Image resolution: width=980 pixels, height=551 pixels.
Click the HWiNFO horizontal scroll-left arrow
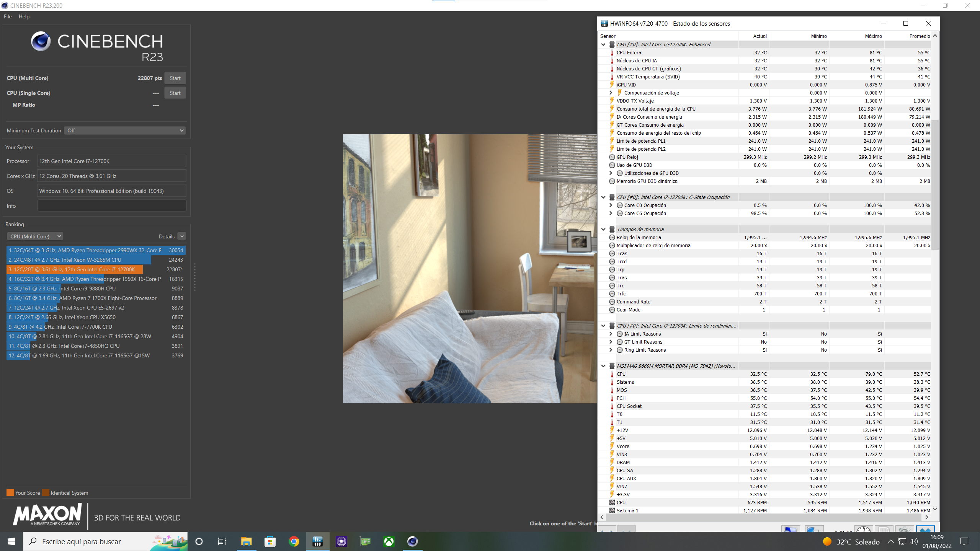coord(602,517)
